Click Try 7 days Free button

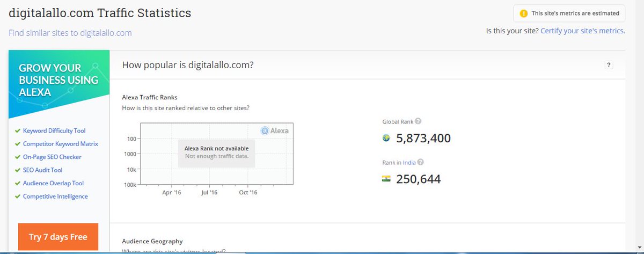(x=58, y=237)
